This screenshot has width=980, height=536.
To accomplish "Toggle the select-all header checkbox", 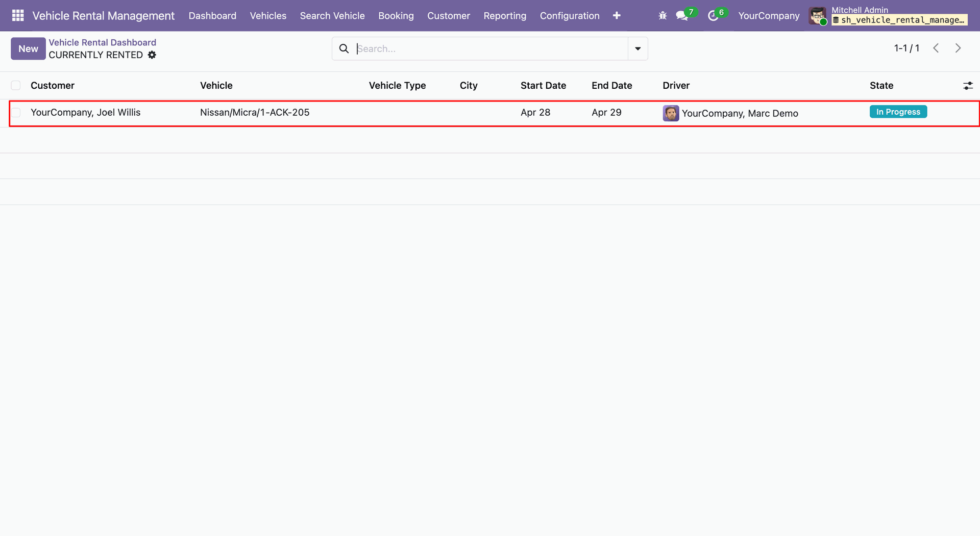I will click(x=16, y=86).
